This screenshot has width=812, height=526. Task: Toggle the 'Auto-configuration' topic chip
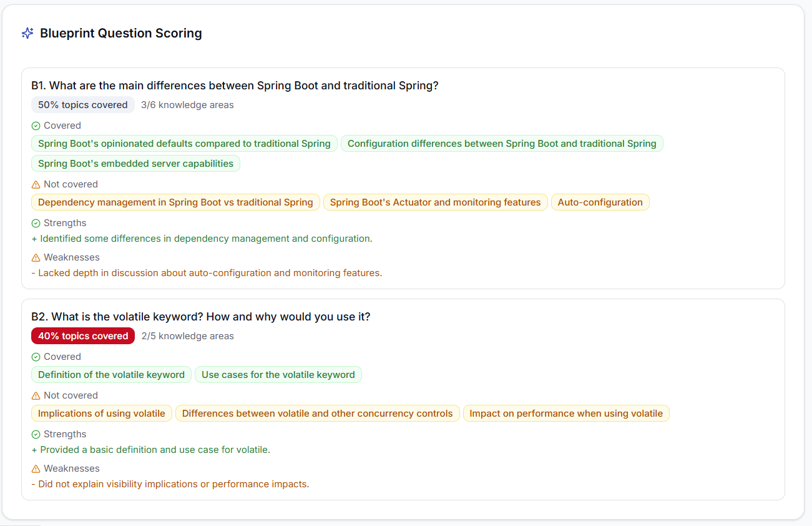point(600,202)
